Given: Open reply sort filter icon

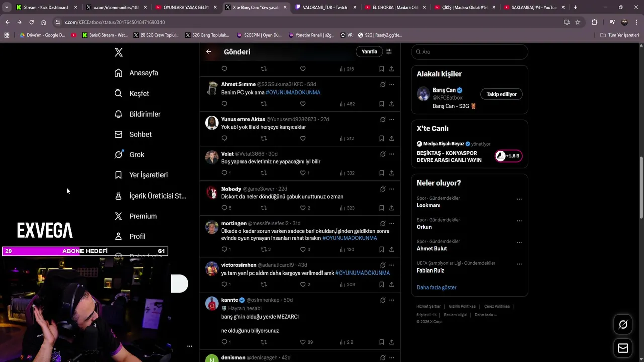Looking at the screenshot, I should [x=389, y=51].
